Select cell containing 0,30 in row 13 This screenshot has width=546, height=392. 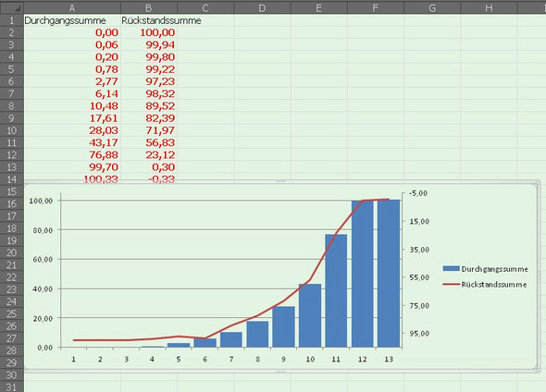click(149, 167)
